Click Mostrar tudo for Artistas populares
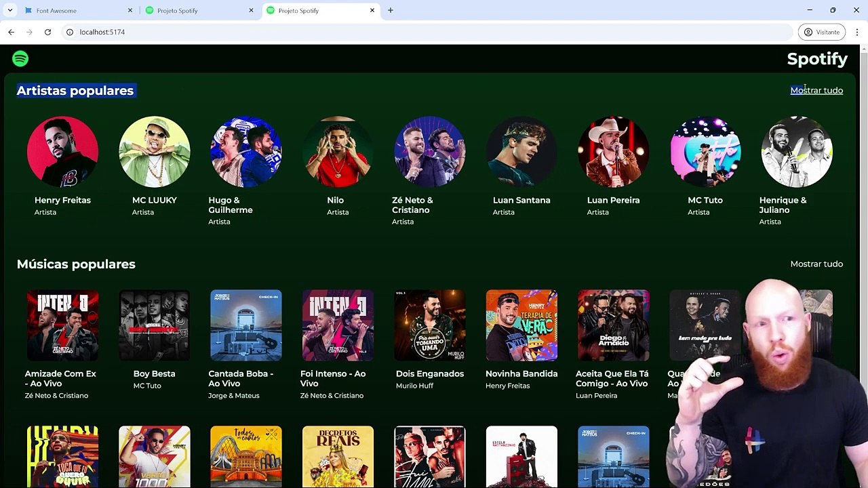The image size is (868, 488). tap(816, 90)
